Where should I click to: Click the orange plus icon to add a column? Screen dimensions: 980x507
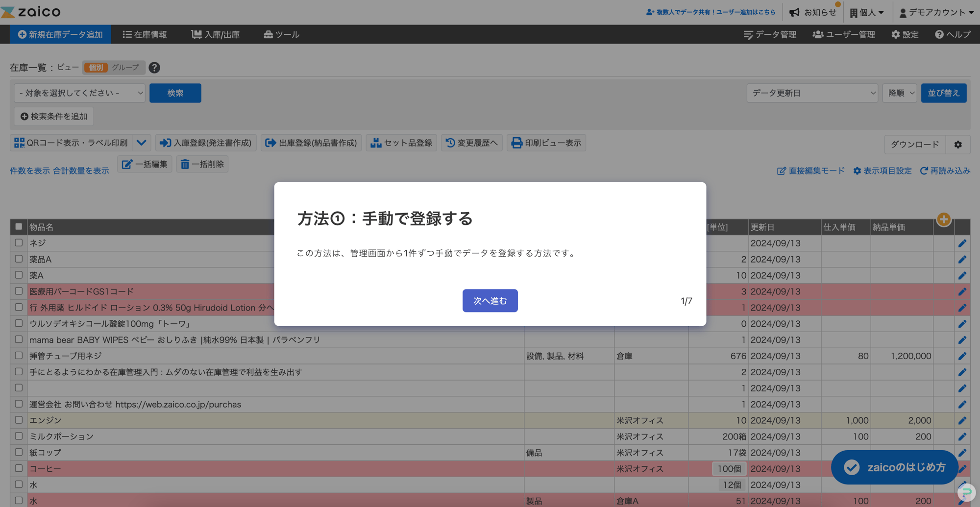[x=944, y=219]
